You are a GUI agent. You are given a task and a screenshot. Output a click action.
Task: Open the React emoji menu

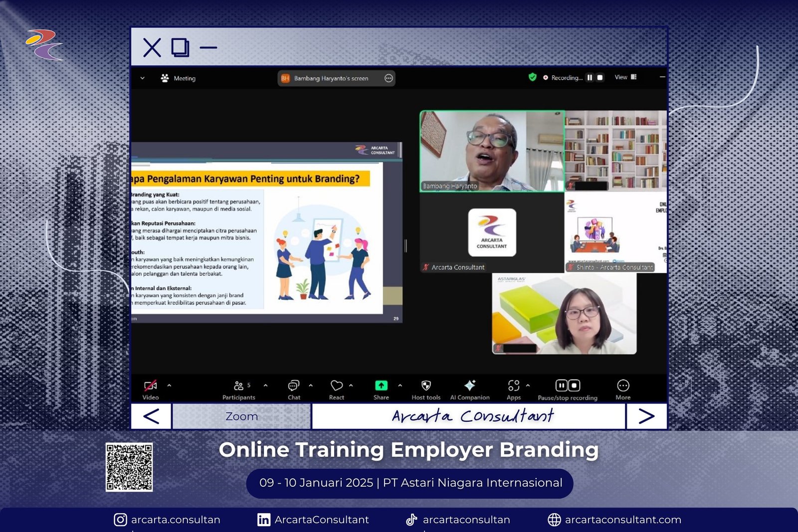pyautogui.click(x=337, y=389)
